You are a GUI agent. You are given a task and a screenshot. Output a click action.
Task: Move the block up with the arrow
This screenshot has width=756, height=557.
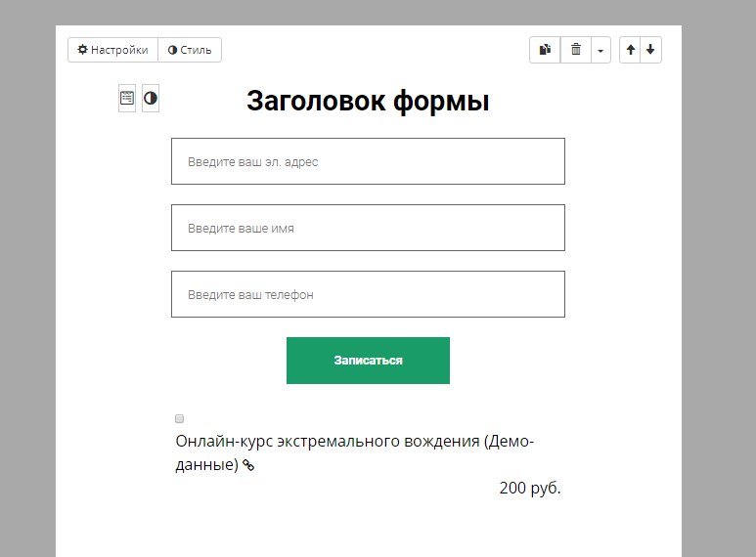point(630,50)
